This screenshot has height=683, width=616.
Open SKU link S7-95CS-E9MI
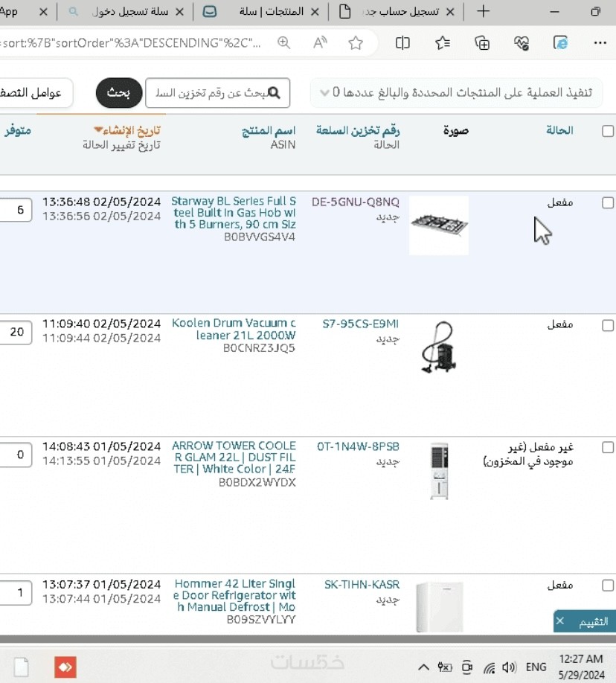(x=361, y=324)
